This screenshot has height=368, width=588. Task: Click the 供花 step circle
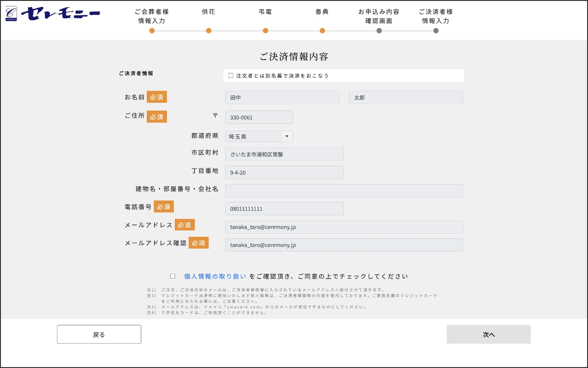209,31
